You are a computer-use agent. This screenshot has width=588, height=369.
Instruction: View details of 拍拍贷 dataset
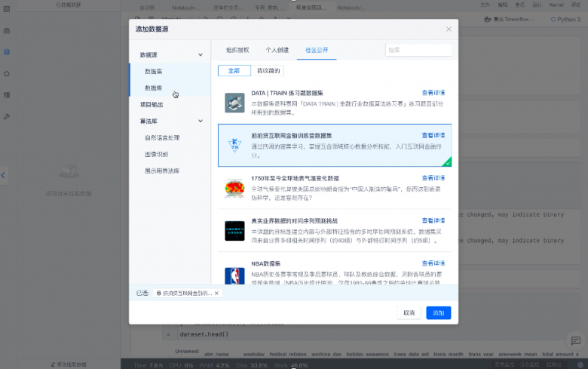[x=433, y=135]
